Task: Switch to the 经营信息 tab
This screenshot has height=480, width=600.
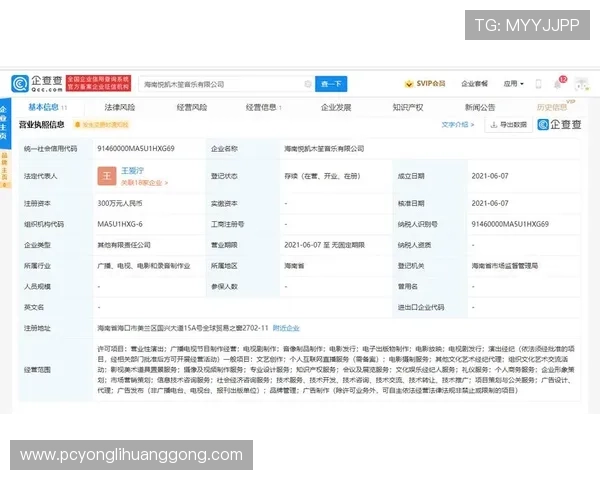Action: pyautogui.click(x=261, y=107)
